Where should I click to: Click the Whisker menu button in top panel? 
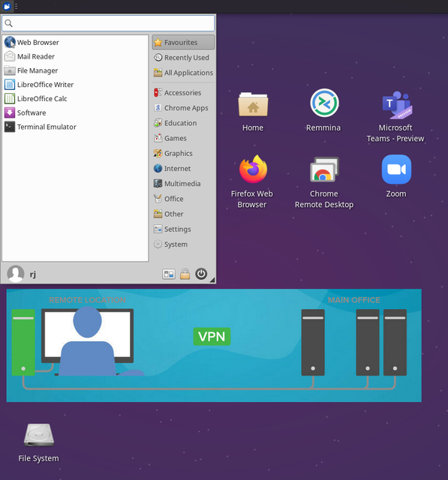click(7, 6)
